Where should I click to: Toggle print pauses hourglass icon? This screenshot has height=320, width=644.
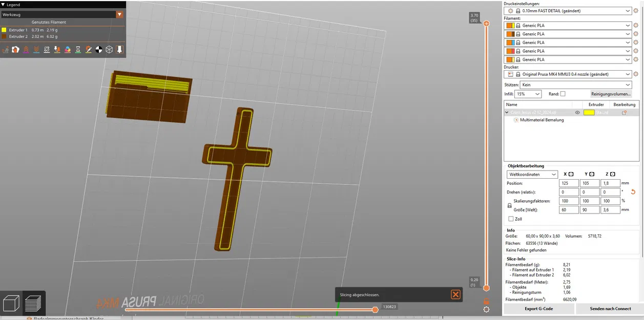click(x=78, y=50)
